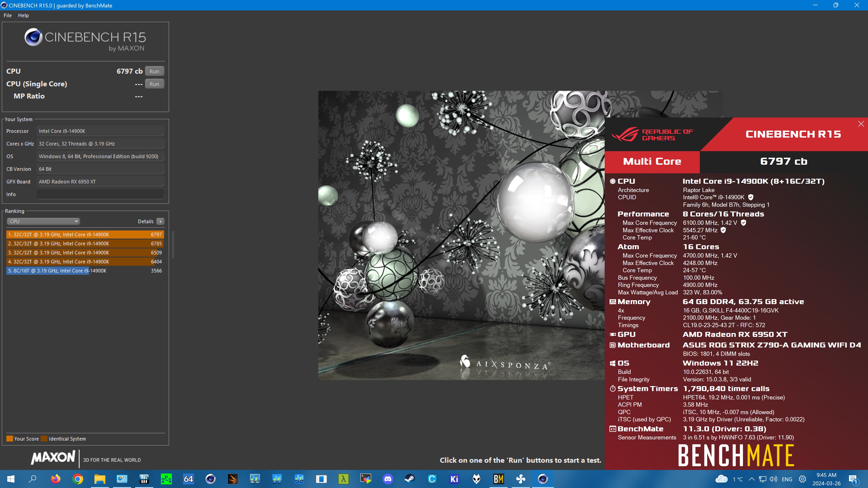Open the fan control taskbar icon

click(521, 479)
